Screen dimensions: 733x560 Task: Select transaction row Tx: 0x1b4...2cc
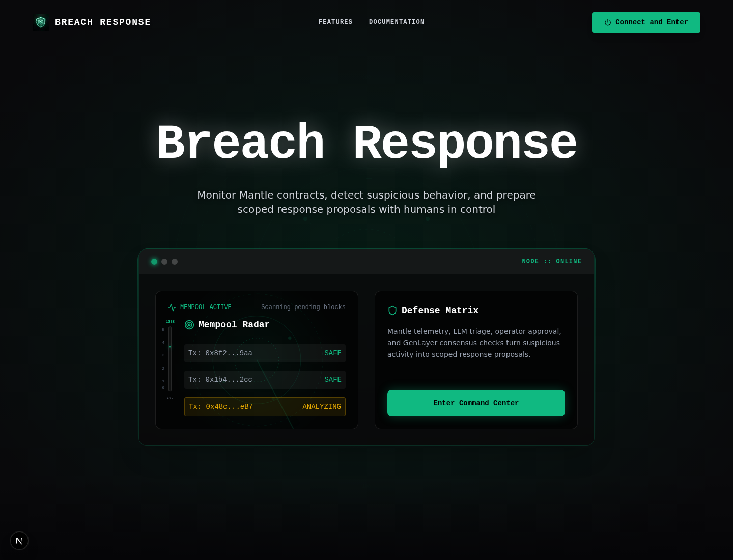[x=265, y=380]
